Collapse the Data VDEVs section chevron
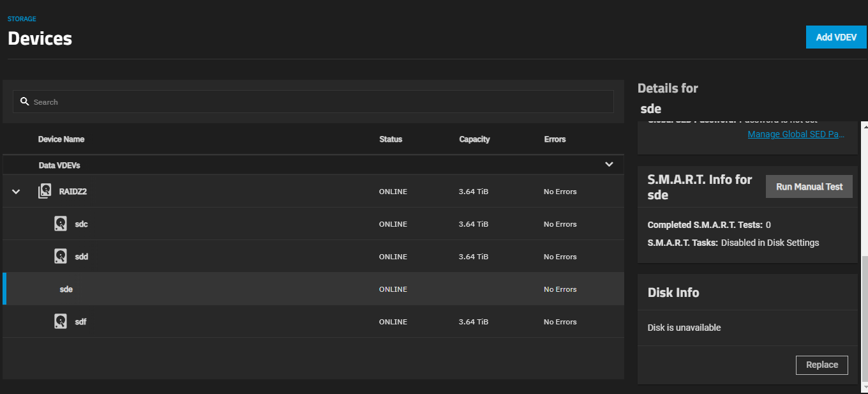Image resolution: width=868 pixels, height=394 pixels. click(609, 165)
